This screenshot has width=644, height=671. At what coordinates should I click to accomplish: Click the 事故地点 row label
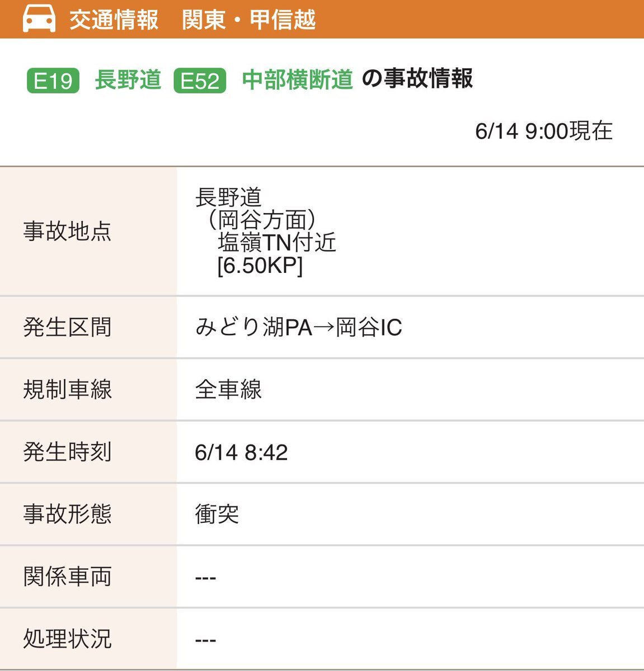pyautogui.click(x=67, y=231)
